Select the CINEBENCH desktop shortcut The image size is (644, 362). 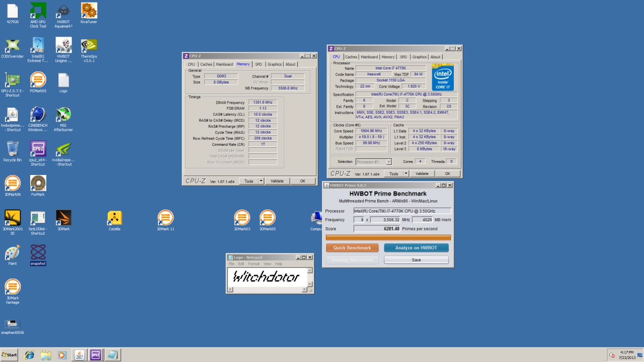click(x=38, y=116)
